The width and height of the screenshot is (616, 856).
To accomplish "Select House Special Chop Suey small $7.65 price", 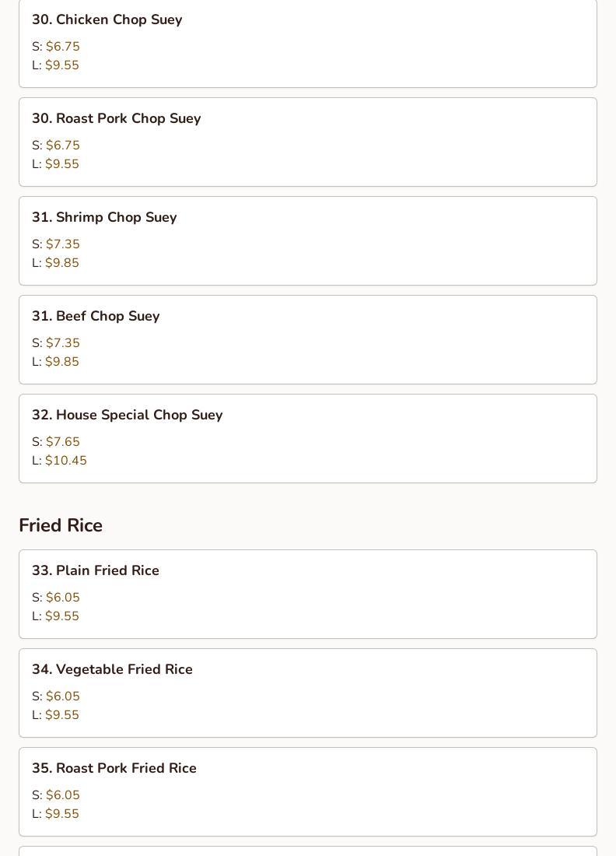I will [x=62, y=442].
